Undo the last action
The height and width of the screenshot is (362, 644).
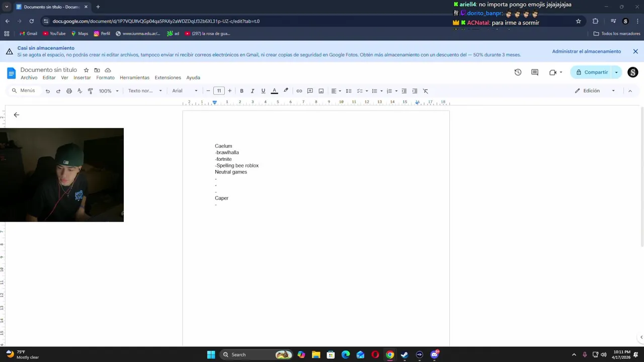click(x=48, y=91)
